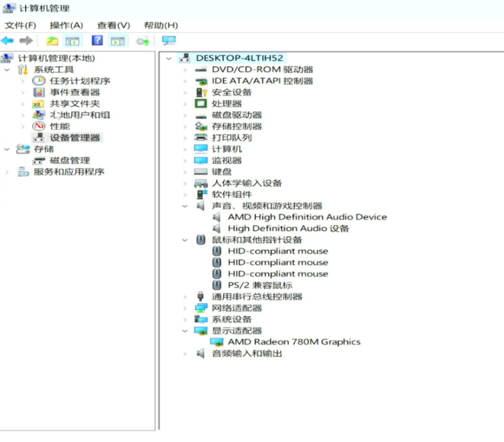Collapse the 声音、视频和游戏控制器 category
Viewport: 504px width, 442px height.
click(x=185, y=206)
